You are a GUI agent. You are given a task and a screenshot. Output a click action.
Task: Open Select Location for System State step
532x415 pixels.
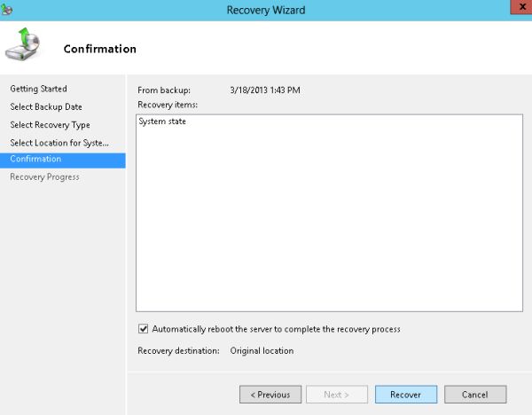click(x=59, y=143)
